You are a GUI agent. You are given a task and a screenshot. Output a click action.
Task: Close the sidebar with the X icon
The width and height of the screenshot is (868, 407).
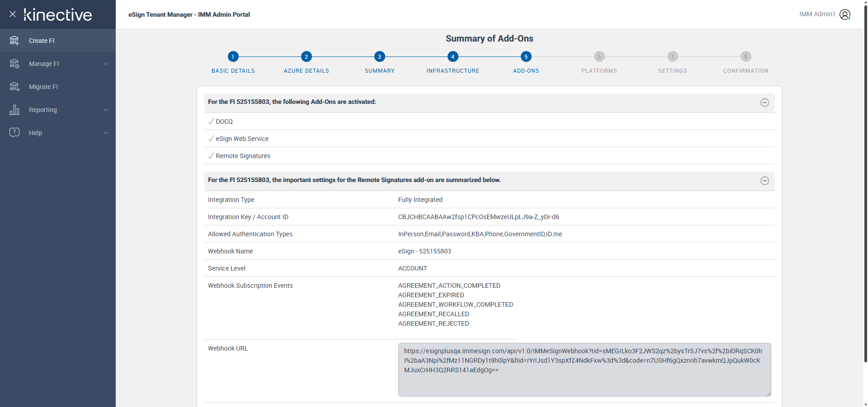pyautogui.click(x=13, y=14)
